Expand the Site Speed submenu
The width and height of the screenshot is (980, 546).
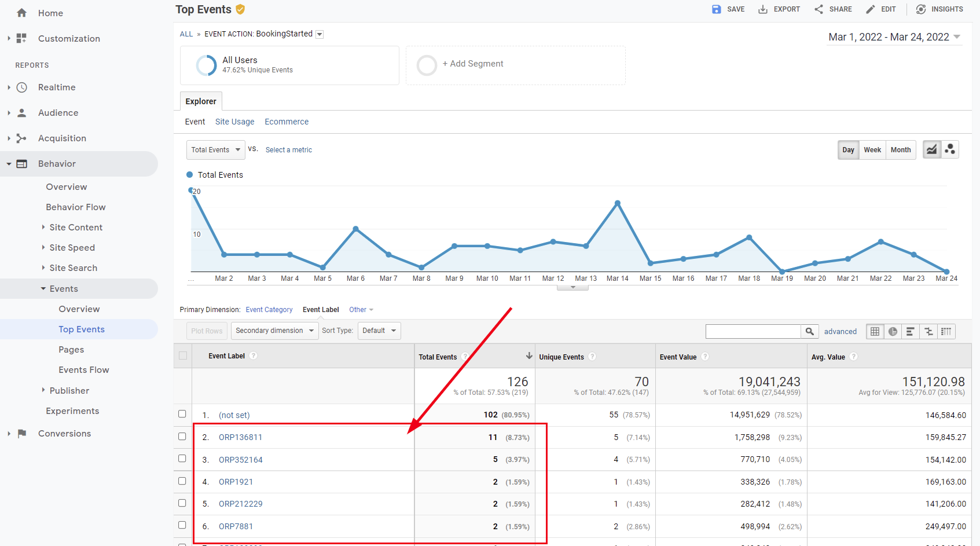43,247
